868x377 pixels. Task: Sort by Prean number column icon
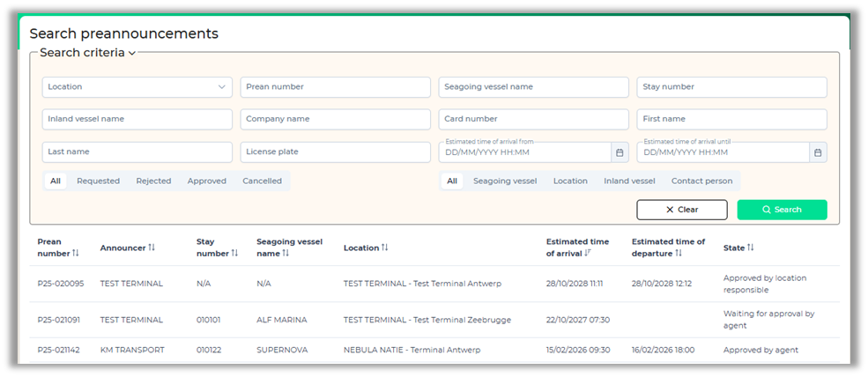click(76, 254)
